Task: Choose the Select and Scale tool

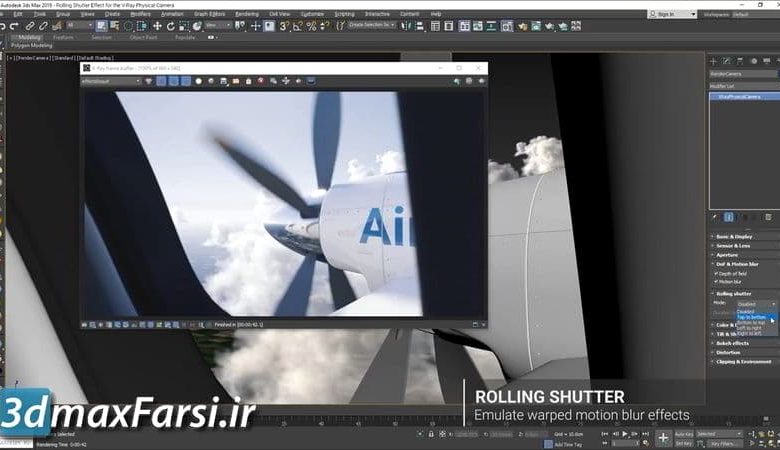Action: coord(184,26)
